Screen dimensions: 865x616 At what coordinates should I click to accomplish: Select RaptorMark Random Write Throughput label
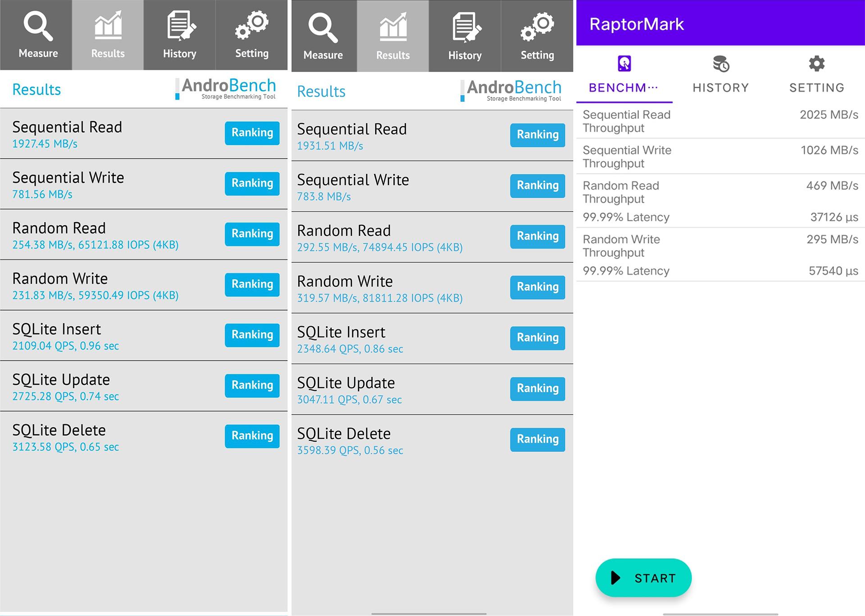(621, 246)
